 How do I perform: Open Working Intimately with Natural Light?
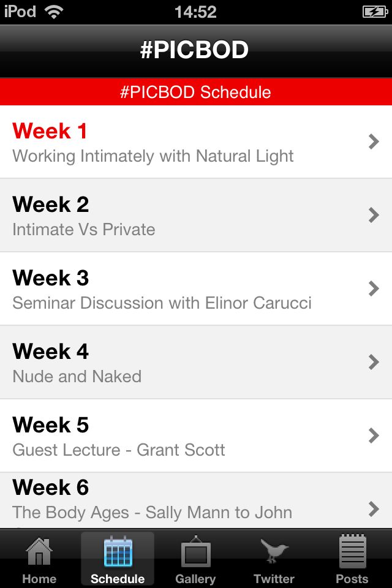tap(153, 156)
